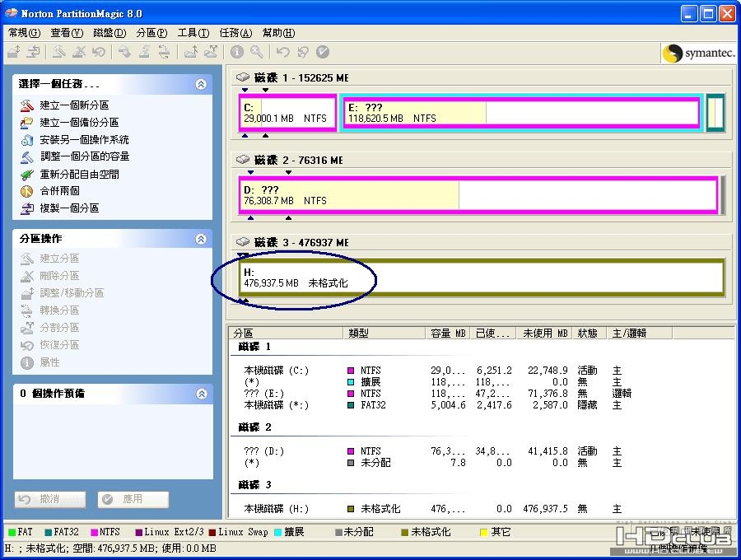
Task: Collapse the 選擇一個任務 panel
Action: tap(201, 84)
